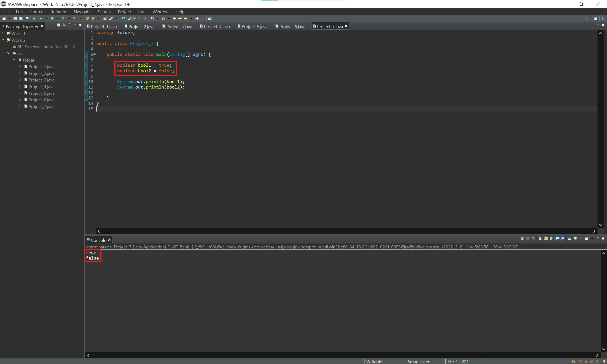Screen dimensions: 607x364
Task: Toggle Link with Editor in Package Explorer
Action: click(x=64, y=25)
